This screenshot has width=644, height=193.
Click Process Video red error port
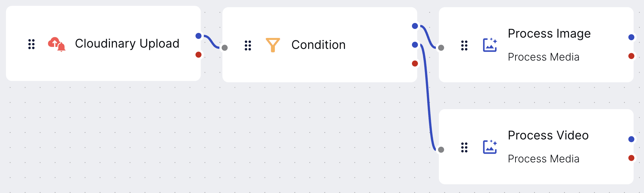[x=631, y=158]
